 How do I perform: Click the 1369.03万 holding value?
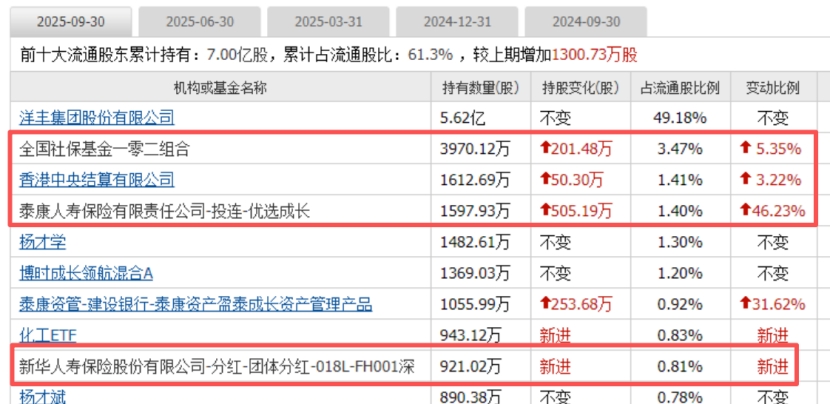[x=475, y=273]
